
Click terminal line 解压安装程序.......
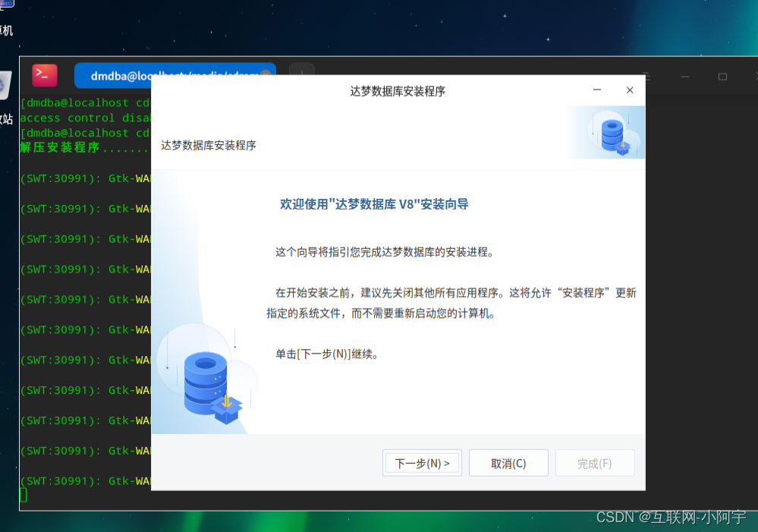pos(85,147)
